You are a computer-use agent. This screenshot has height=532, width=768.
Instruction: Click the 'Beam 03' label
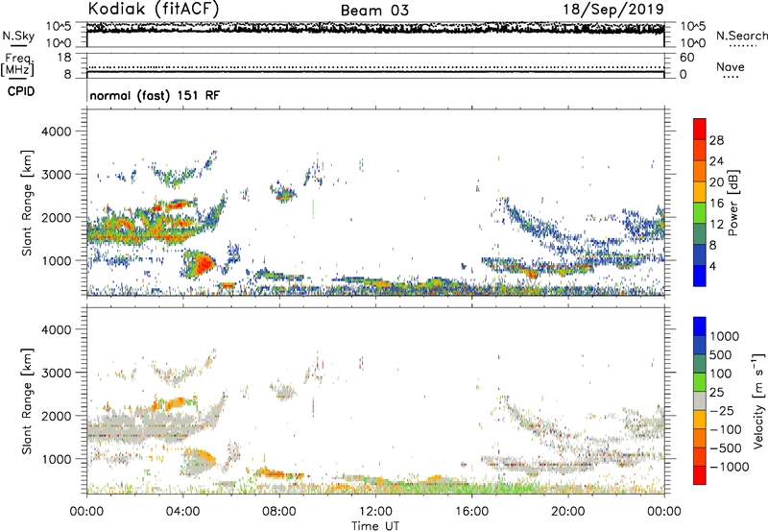click(374, 11)
